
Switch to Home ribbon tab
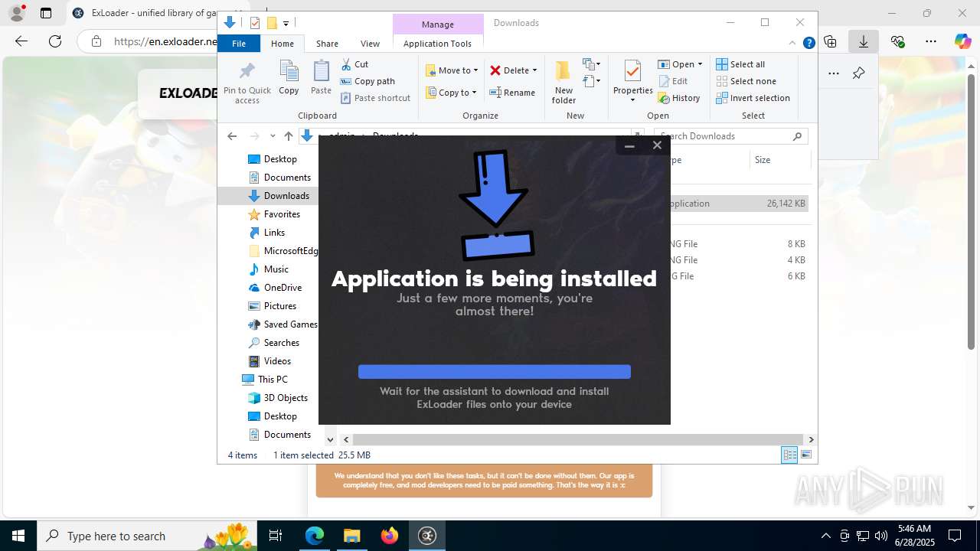click(283, 44)
